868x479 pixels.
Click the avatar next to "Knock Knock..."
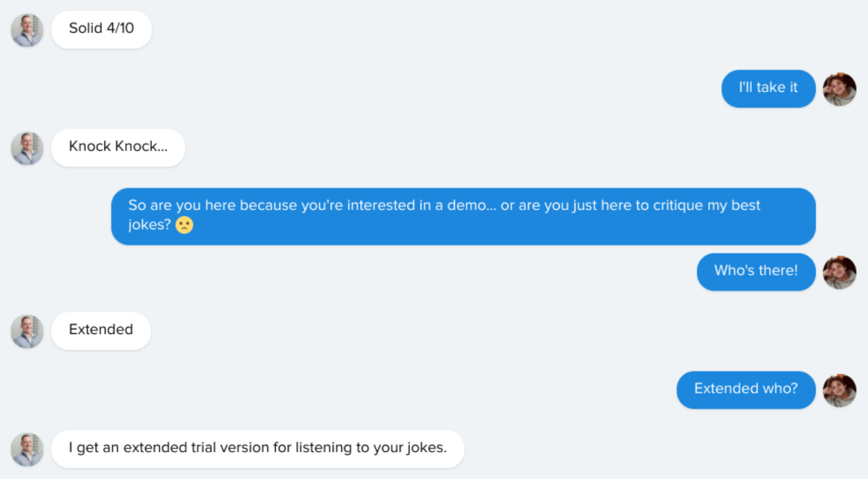(27, 148)
